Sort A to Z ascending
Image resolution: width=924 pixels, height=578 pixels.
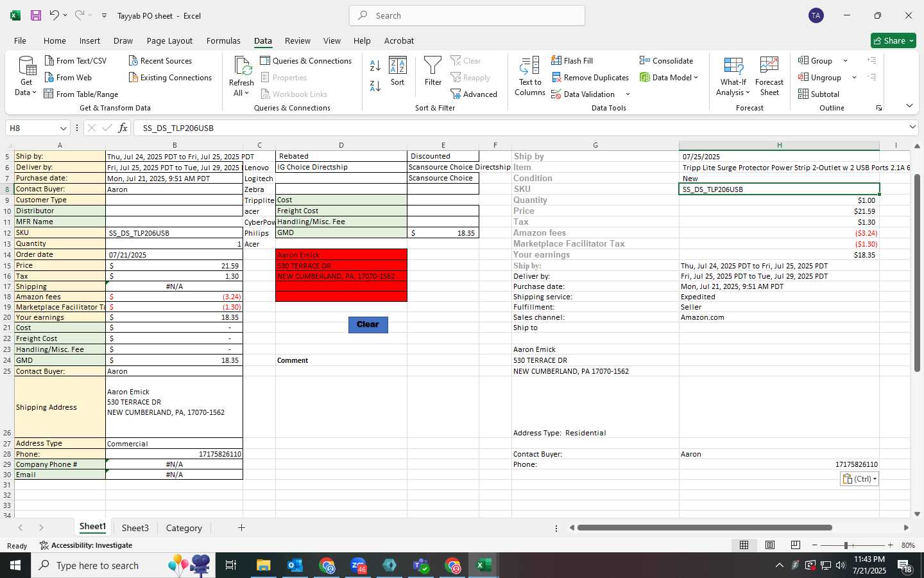375,66
